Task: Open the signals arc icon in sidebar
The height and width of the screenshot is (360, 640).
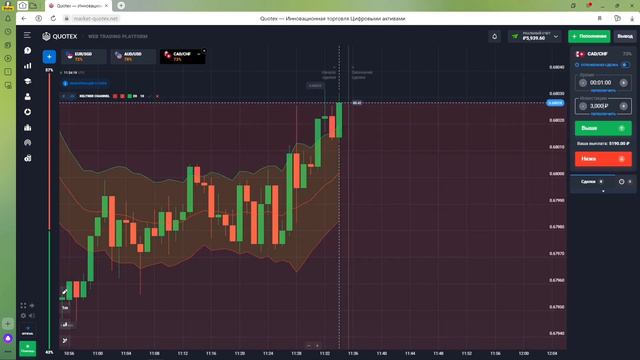Action: (27, 143)
